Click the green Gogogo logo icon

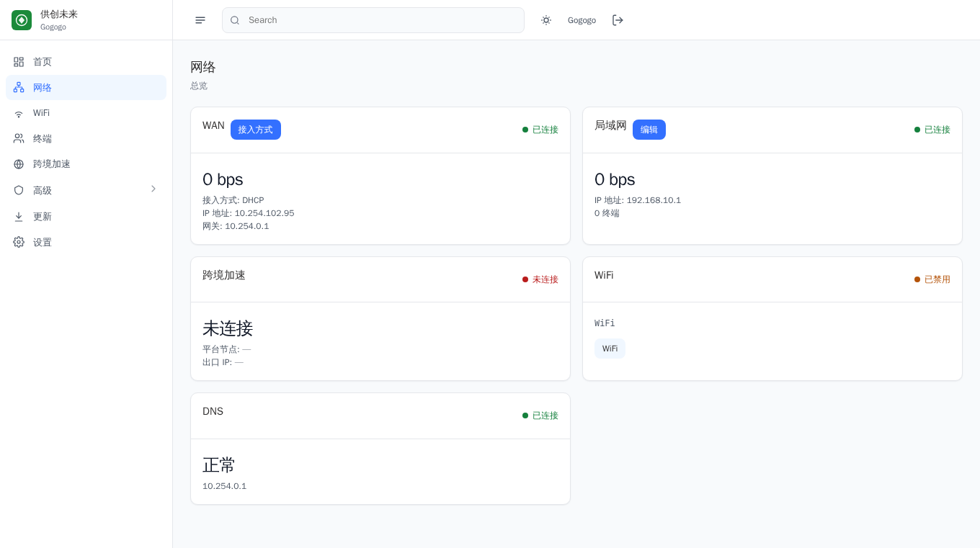tap(22, 20)
